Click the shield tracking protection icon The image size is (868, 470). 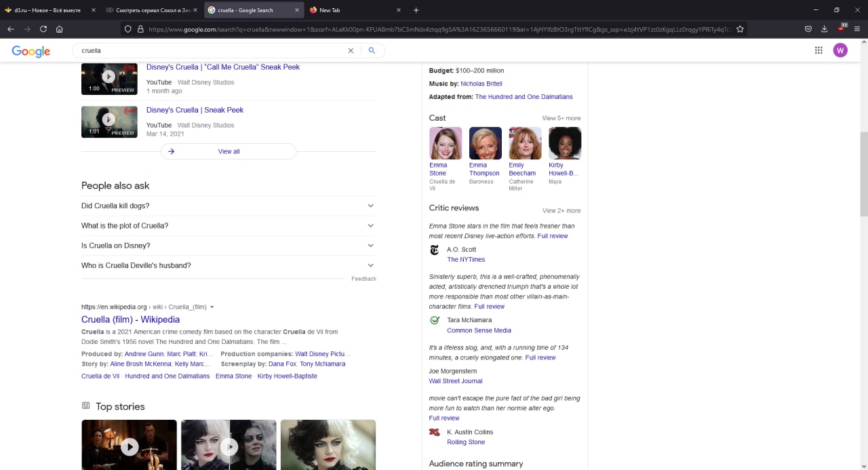coord(127,29)
